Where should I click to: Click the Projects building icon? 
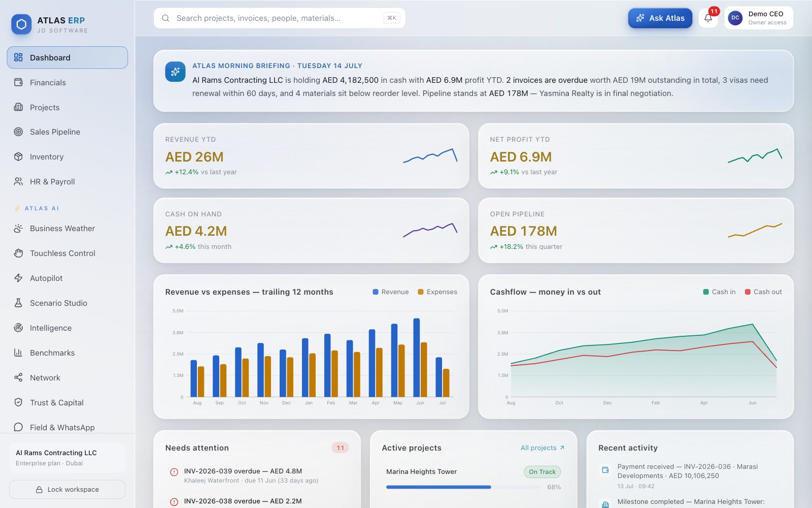point(18,107)
